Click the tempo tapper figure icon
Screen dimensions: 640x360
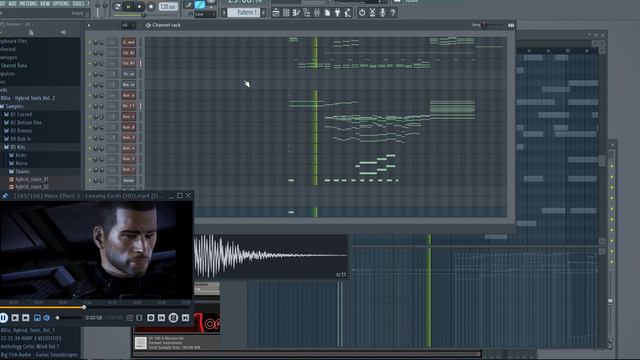click(x=347, y=13)
